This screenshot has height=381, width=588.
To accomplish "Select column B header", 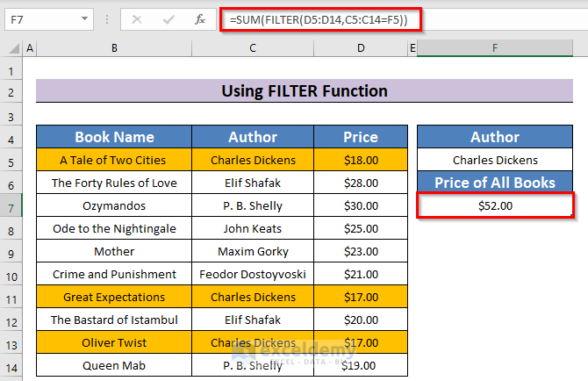I will pyautogui.click(x=114, y=48).
